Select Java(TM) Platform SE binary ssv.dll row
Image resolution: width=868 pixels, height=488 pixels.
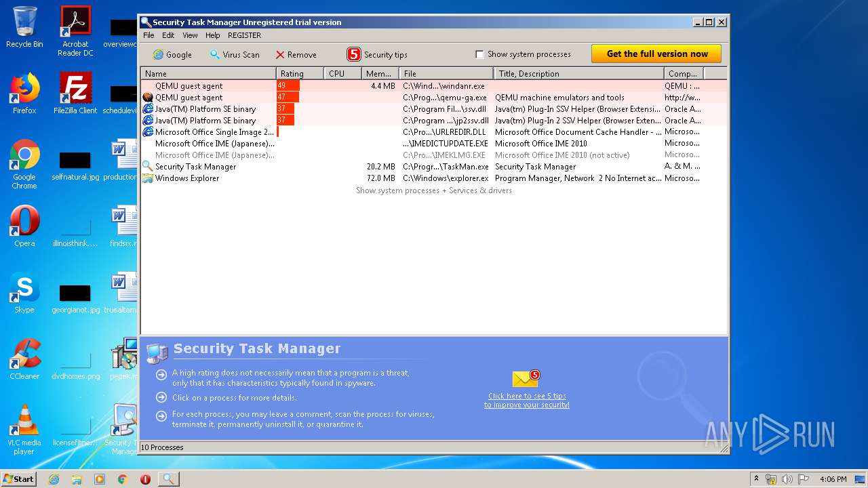tap(434, 109)
